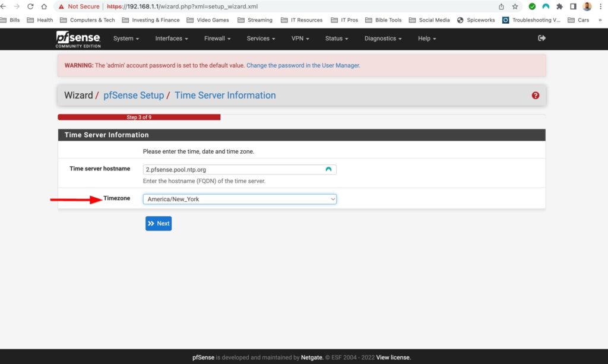Open the red help question mark icon
The width and height of the screenshot is (608, 364).
pyautogui.click(x=536, y=96)
